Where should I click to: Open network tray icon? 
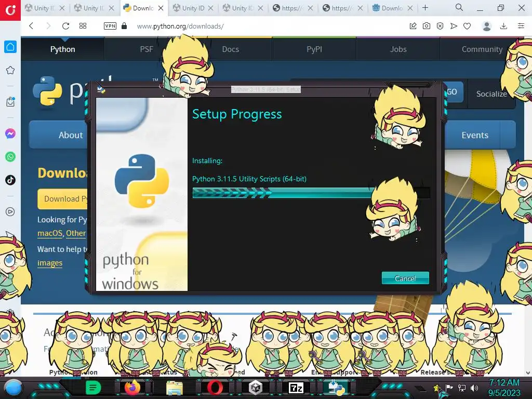pyautogui.click(x=462, y=388)
